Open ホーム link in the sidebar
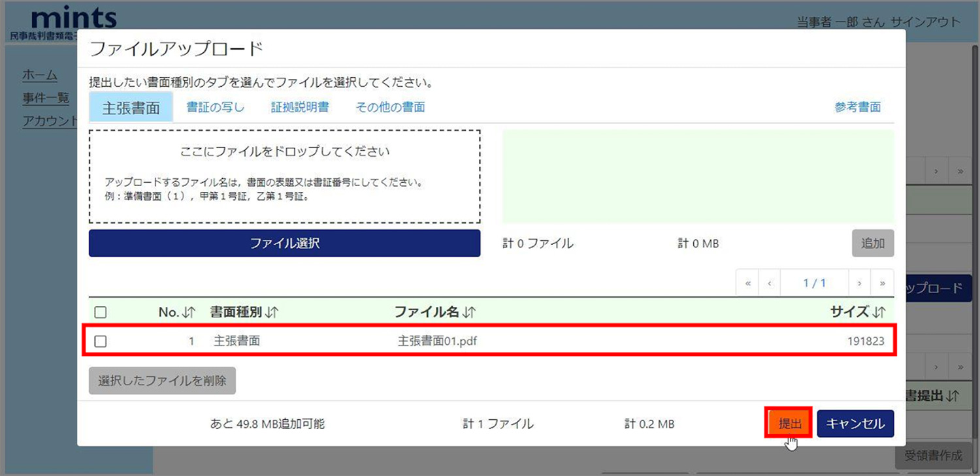Screen dimensions: 980x476 [x=40, y=75]
